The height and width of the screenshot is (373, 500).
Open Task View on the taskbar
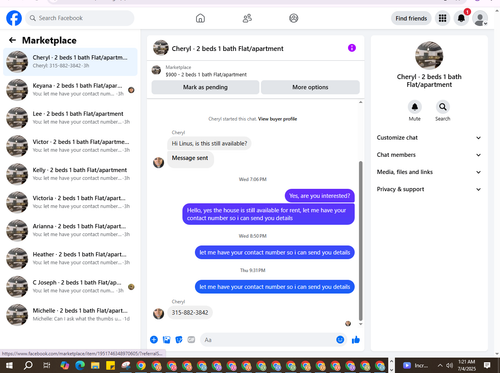coord(46,365)
